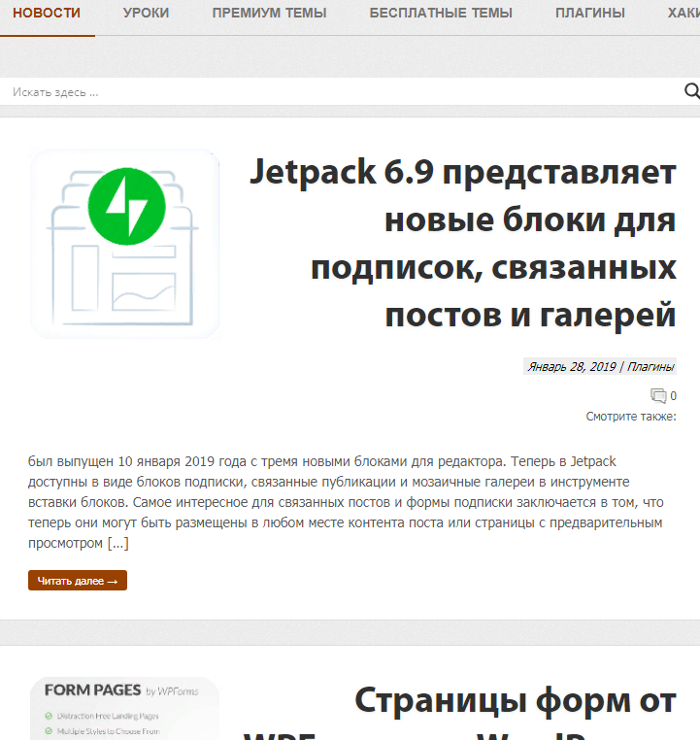
Task: Open the БЕСПЛАТНЫЕ ТЕМЫ menu item
Action: pos(441,14)
